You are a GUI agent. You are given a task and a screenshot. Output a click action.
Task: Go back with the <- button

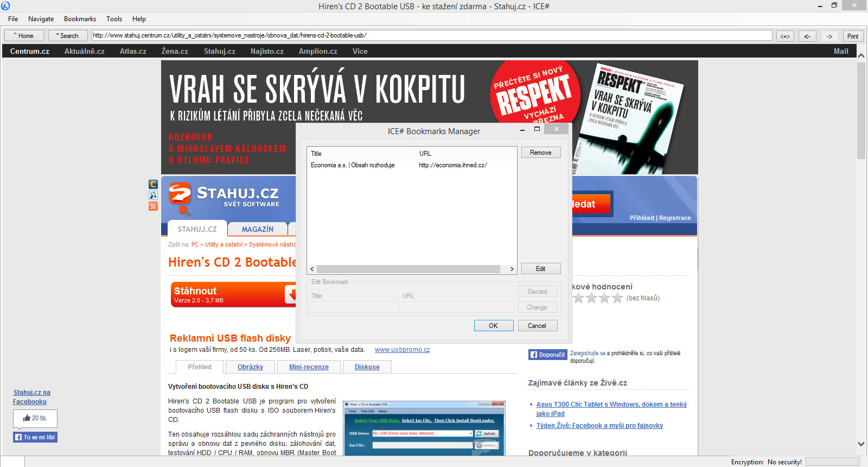(807, 36)
